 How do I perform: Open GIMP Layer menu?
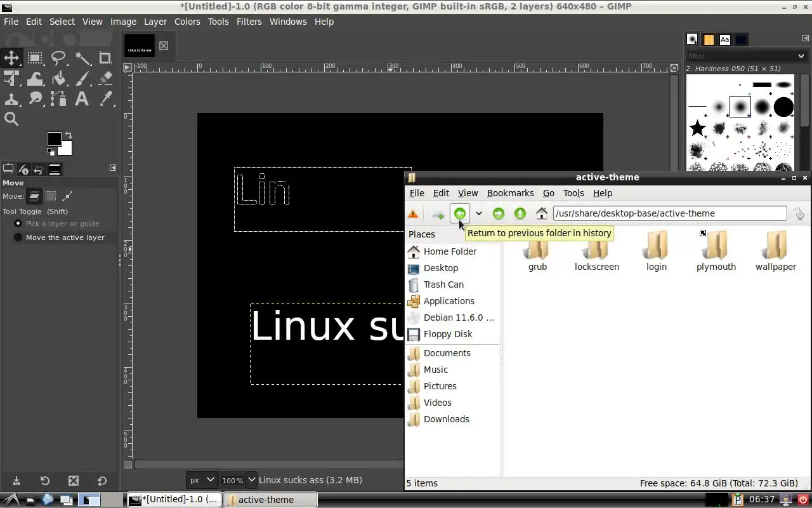[x=155, y=22]
